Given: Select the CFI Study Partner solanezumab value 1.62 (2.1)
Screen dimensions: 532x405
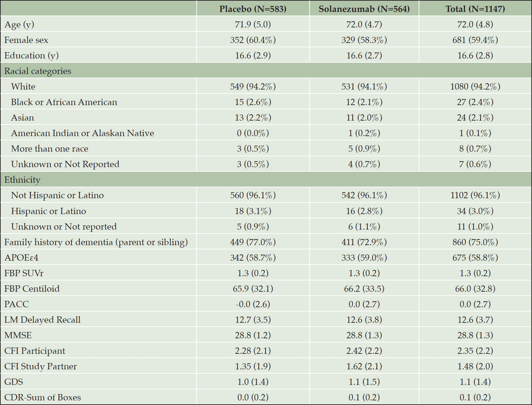Looking at the screenshot, I should click(x=364, y=366).
